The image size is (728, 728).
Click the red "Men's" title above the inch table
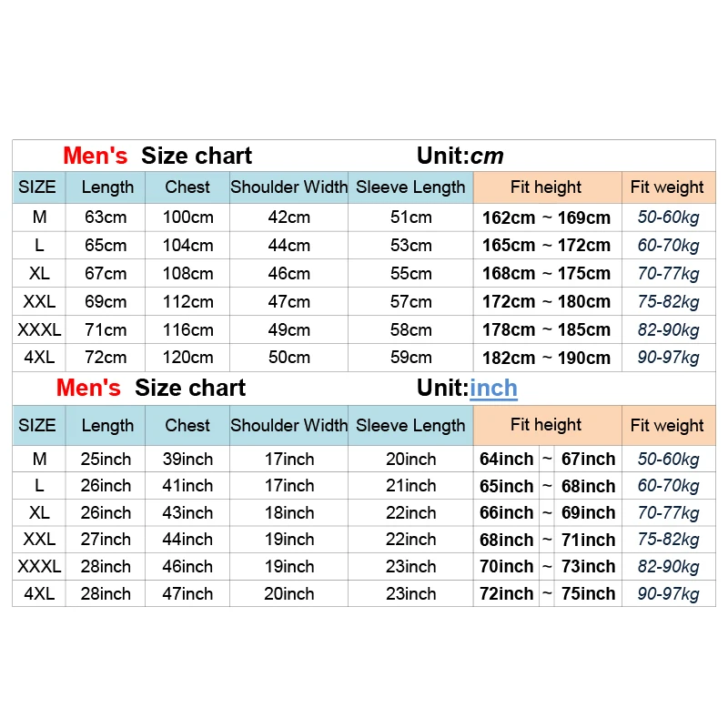(x=88, y=388)
